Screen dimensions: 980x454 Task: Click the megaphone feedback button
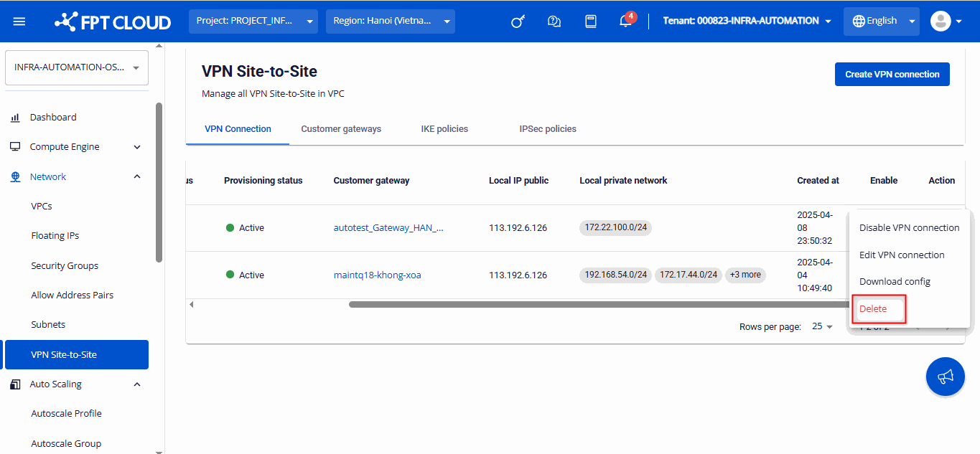946,377
